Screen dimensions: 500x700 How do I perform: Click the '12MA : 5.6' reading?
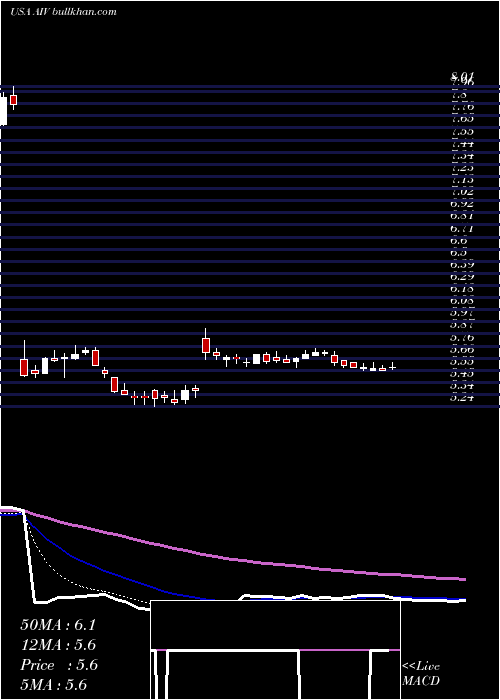(x=58, y=645)
